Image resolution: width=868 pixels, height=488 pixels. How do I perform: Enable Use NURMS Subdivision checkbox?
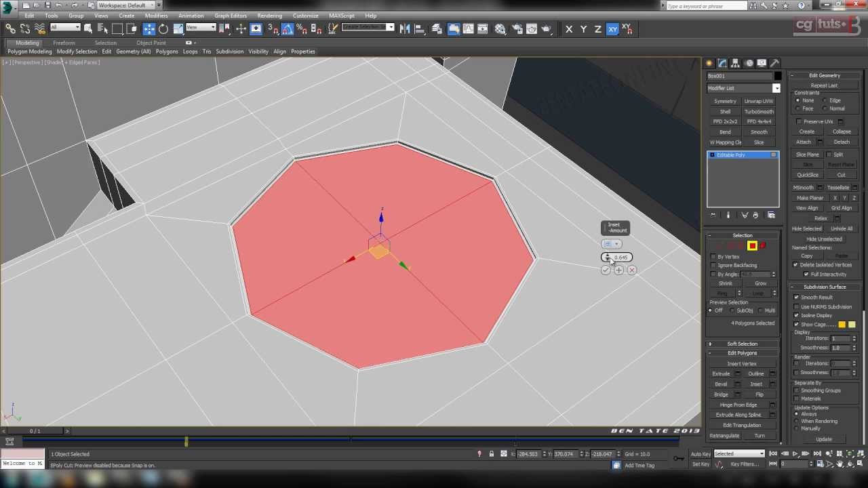[x=797, y=307]
